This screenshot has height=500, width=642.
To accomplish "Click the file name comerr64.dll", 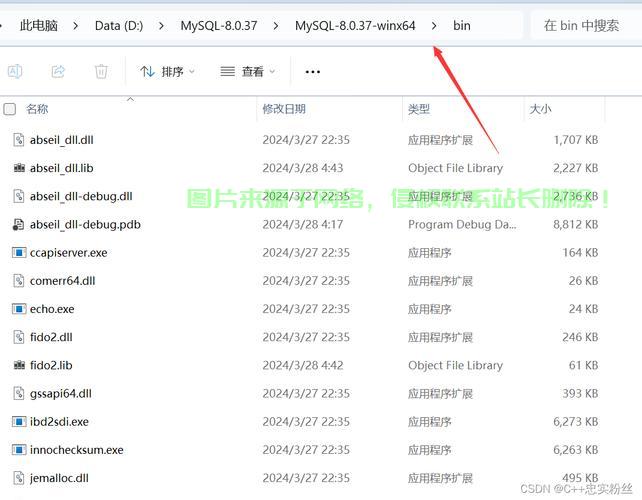I will click(62, 281).
